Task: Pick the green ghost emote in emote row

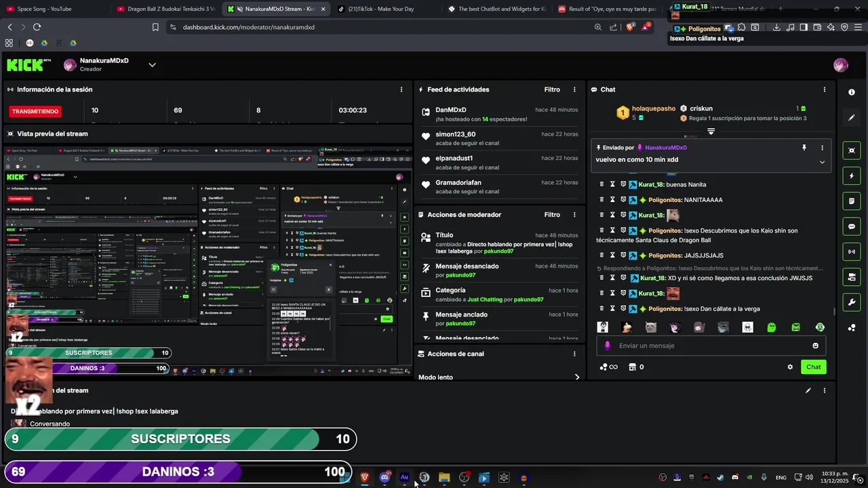Action: coord(772,327)
